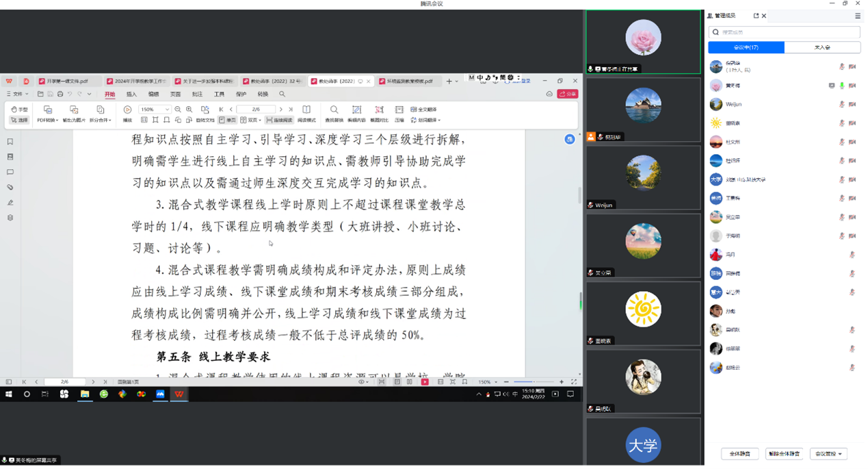
Task: Select the hand tool (手型)
Action: [19, 110]
